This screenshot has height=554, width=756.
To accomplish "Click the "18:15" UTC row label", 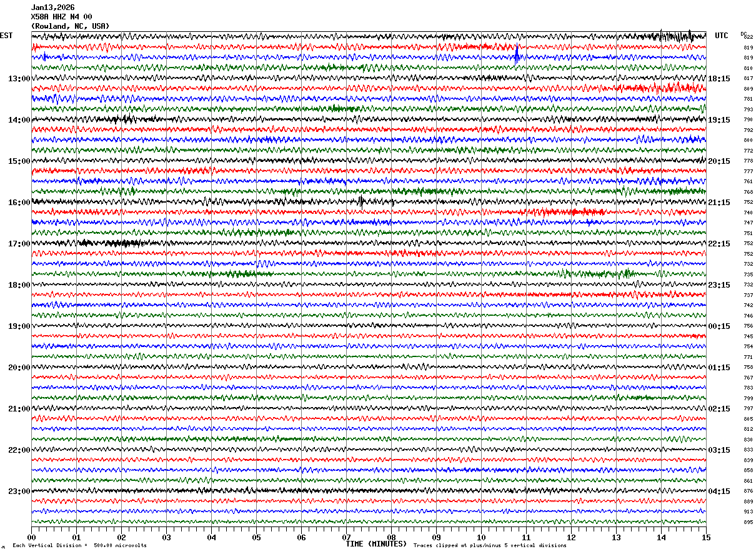I will click(719, 79).
